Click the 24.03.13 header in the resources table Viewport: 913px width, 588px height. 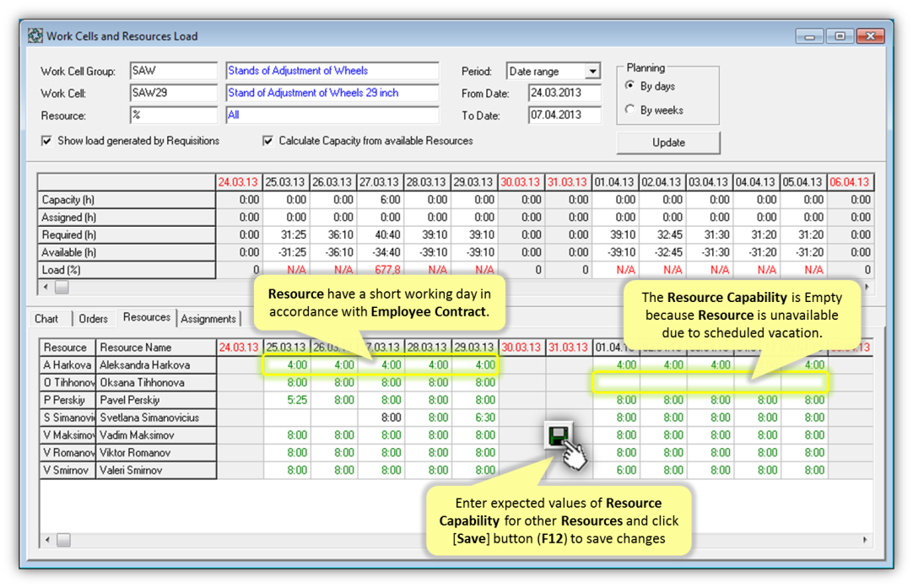[x=240, y=348]
